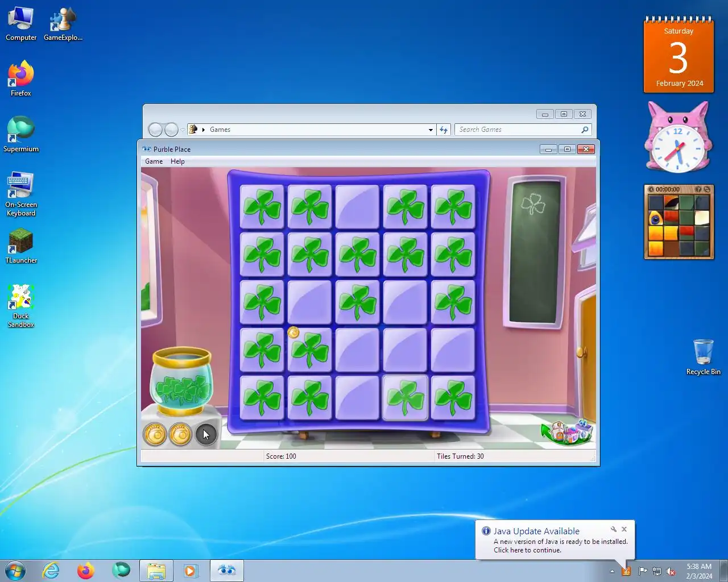This screenshot has height=582, width=728.
Task: Flip the clover tile in row three, column three
Action: pyautogui.click(x=357, y=302)
